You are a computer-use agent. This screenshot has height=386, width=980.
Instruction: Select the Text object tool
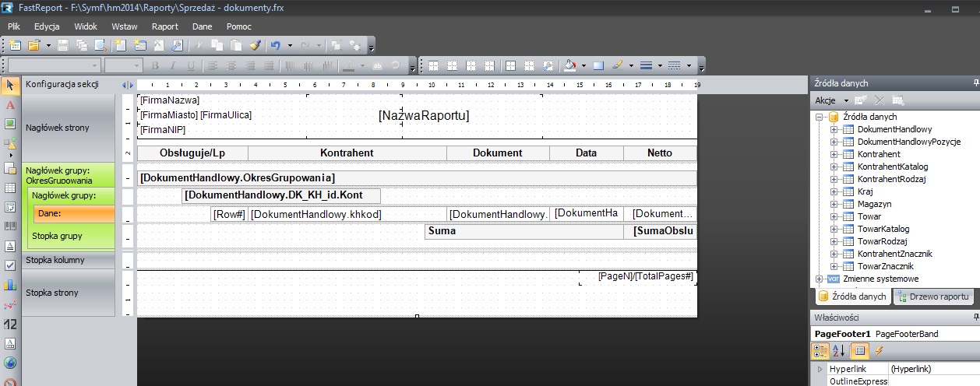coord(10,104)
